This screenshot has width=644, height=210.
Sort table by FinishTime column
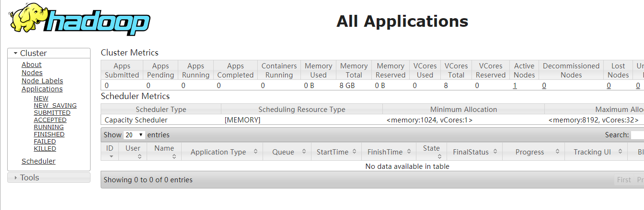(389, 152)
